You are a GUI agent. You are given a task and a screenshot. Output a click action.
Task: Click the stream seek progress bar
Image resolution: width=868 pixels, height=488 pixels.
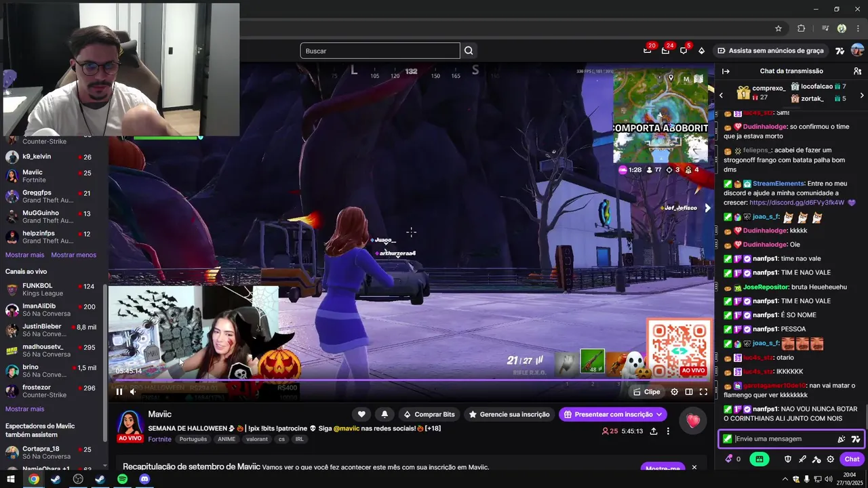(x=411, y=380)
